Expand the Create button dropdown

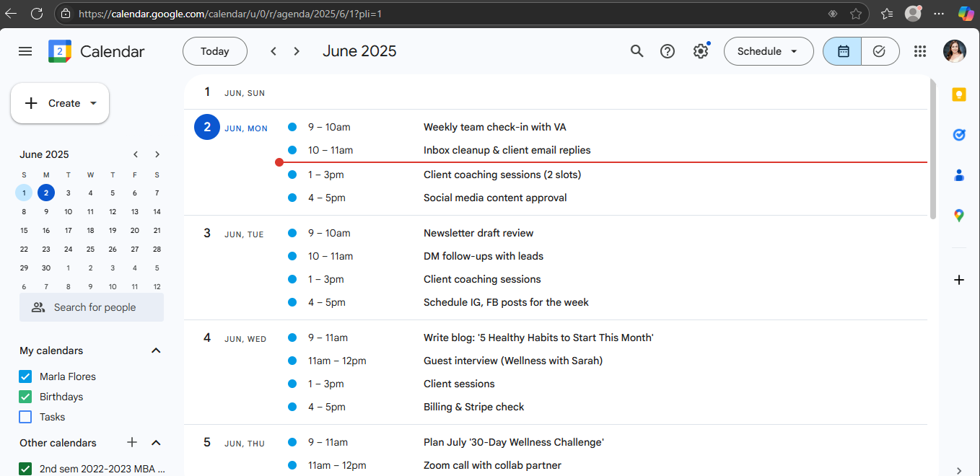point(93,103)
